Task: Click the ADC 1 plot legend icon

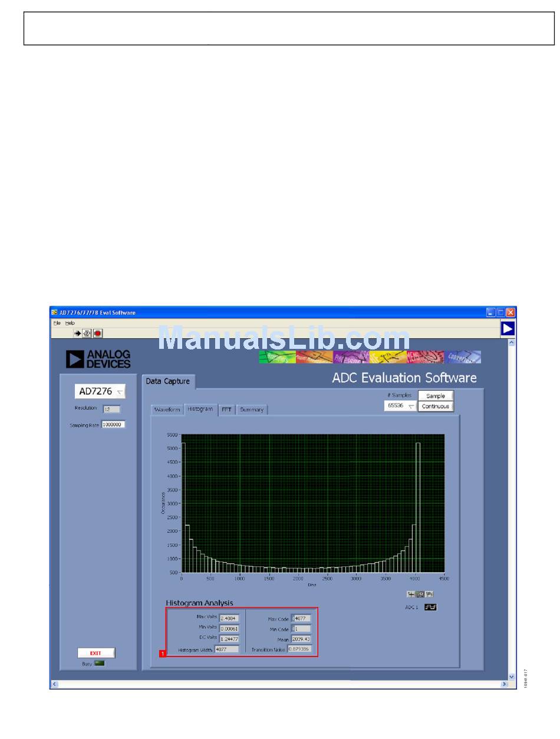Action: (x=431, y=607)
